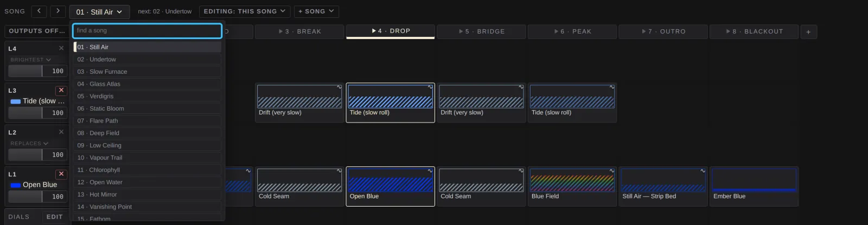Choose 01 · Still Air from song list

(147, 47)
